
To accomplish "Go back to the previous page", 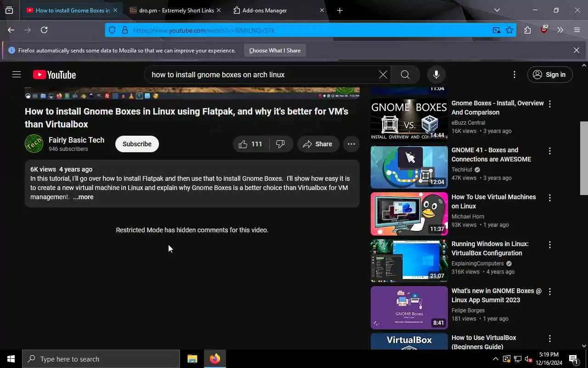I will tap(11, 30).
